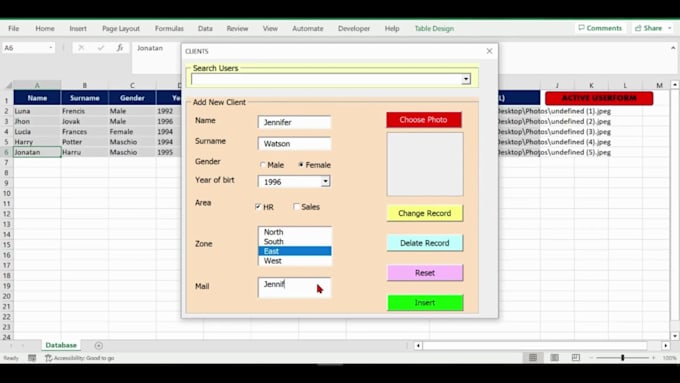
Task: Select North in the Zone list
Action: [x=294, y=232]
